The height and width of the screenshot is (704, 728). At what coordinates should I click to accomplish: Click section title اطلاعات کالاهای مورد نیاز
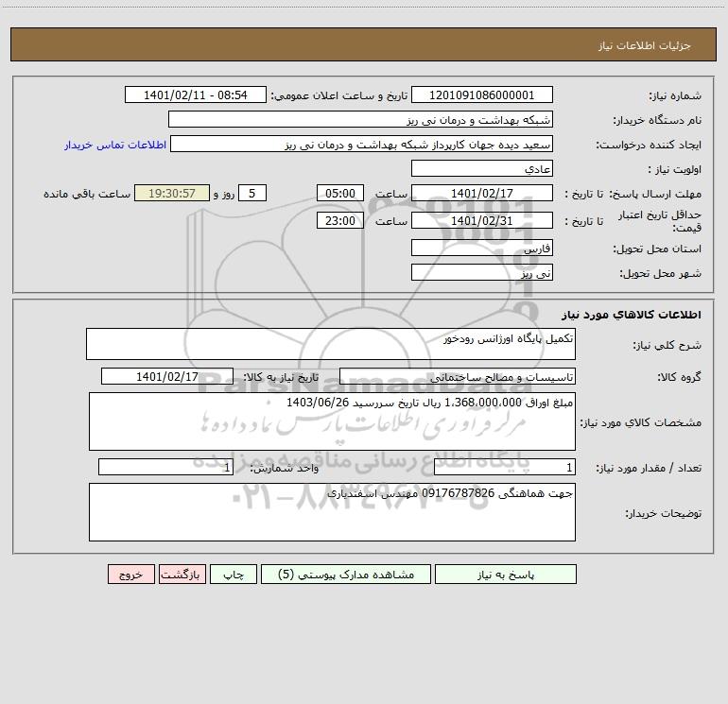point(632,315)
